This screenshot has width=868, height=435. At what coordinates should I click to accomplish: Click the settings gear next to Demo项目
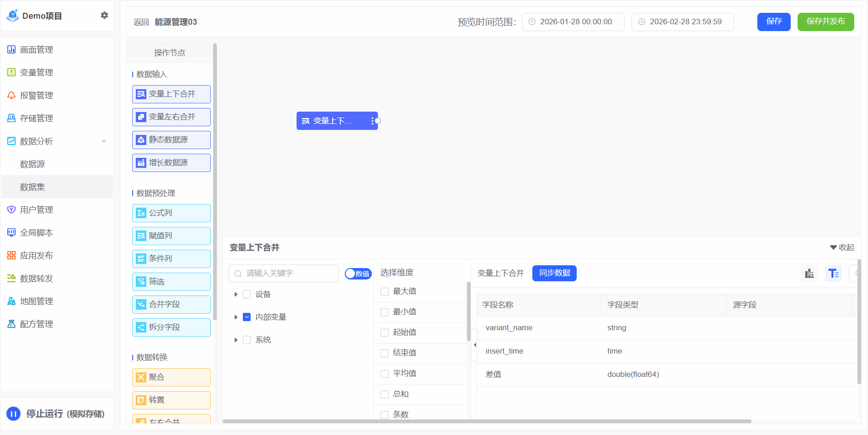[104, 16]
